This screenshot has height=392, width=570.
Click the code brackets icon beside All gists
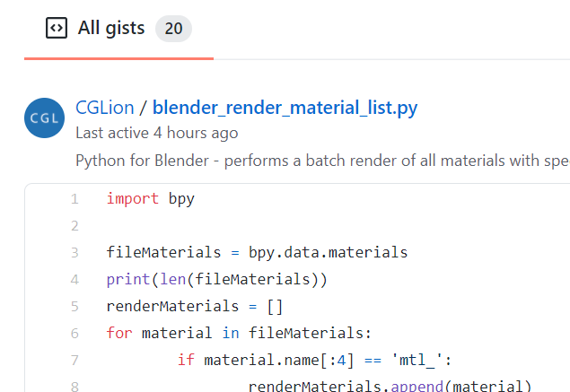[x=56, y=28]
